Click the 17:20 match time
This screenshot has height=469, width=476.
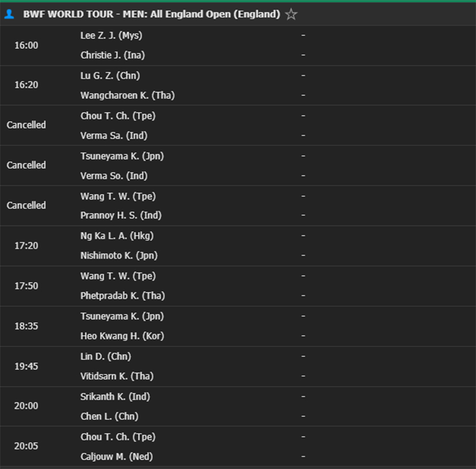tap(26, 245)
